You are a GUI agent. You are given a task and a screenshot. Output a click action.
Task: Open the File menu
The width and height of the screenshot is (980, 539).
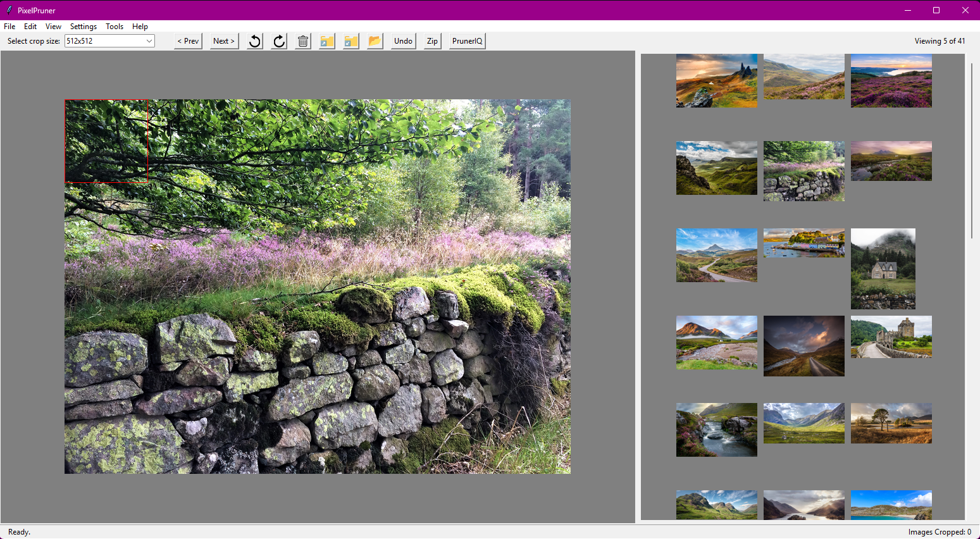point(9,27)
